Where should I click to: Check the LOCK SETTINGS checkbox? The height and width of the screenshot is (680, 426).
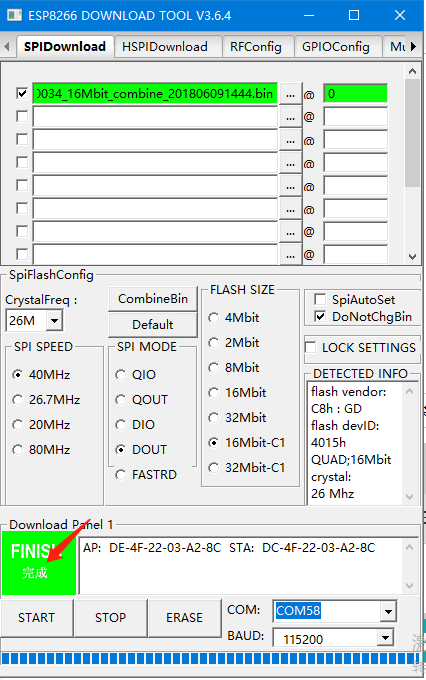point(311,348)
